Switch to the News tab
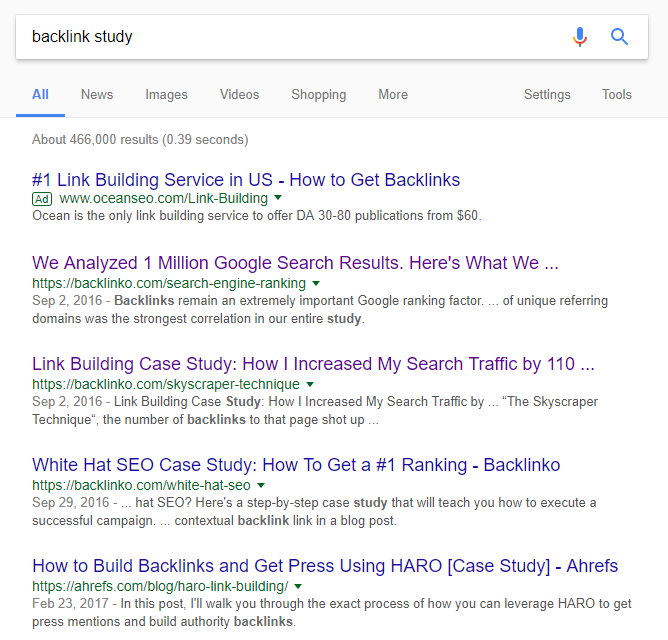The image size is (668, 640). point(97,95)
